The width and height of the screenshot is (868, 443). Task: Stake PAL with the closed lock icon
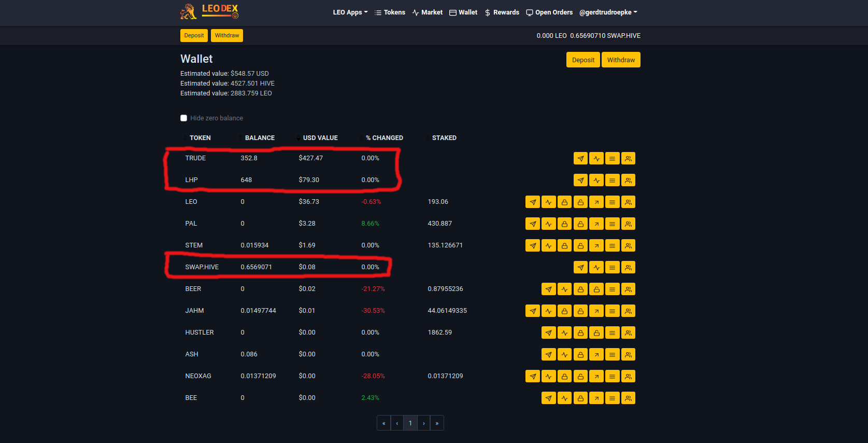click(x=564, y=224)
